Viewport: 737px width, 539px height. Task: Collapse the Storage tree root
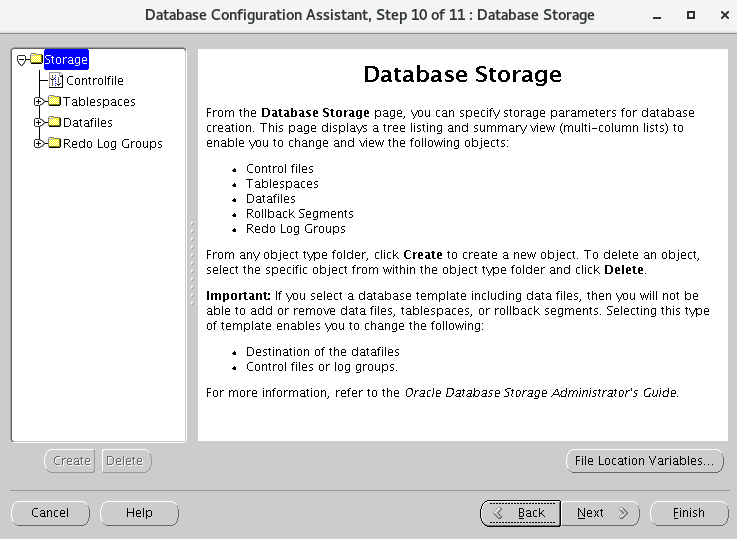22,59
